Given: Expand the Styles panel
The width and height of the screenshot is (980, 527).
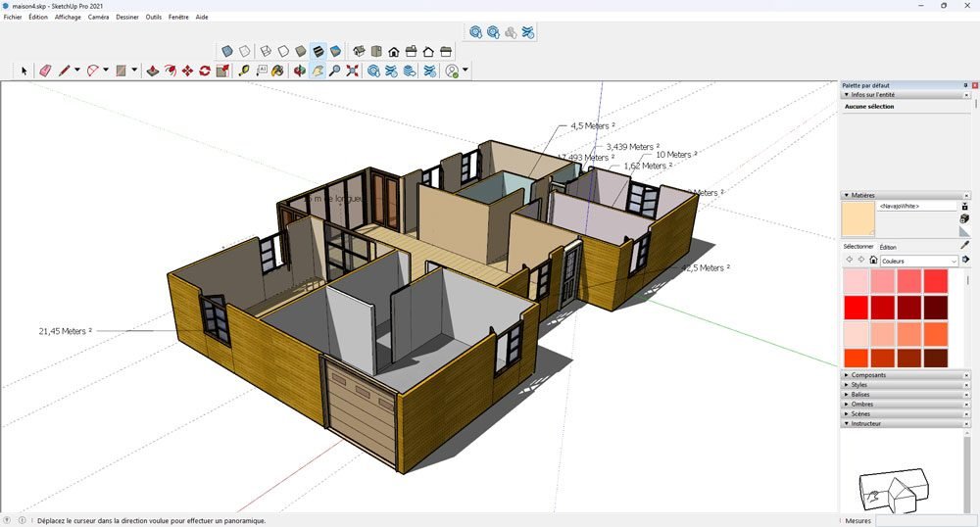Looking at the screenshot, I should (847, 385).
